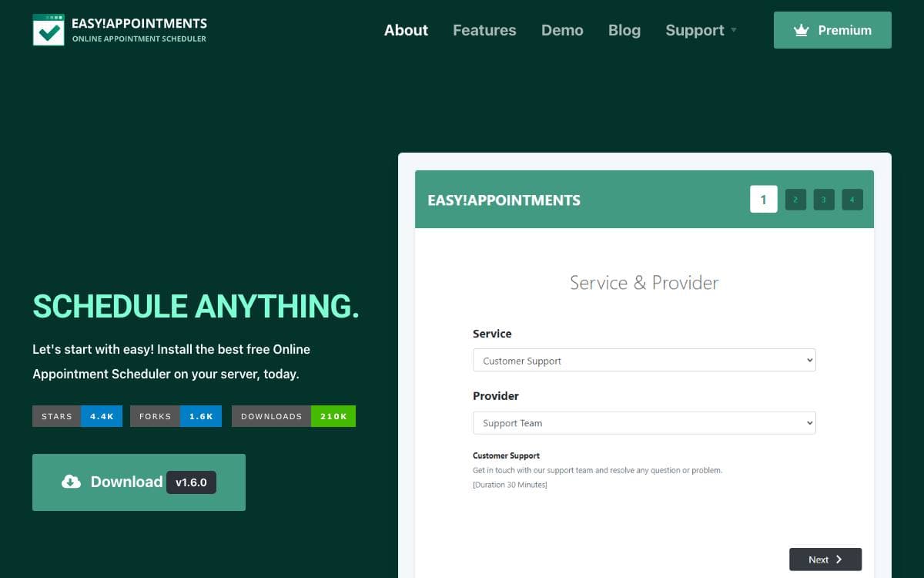924x578 pixels.
Task: Click the EASY!APPOINTMENTS header in the demo form
Action: coord(504,200)
